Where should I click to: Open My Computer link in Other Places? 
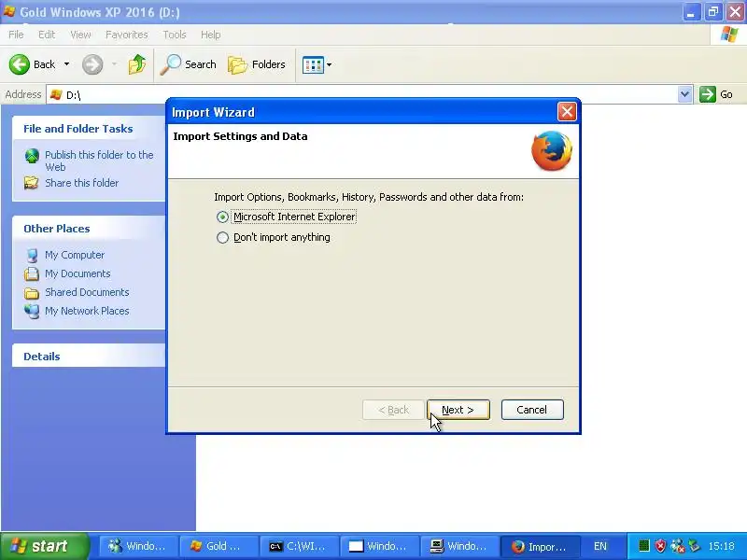75,255
